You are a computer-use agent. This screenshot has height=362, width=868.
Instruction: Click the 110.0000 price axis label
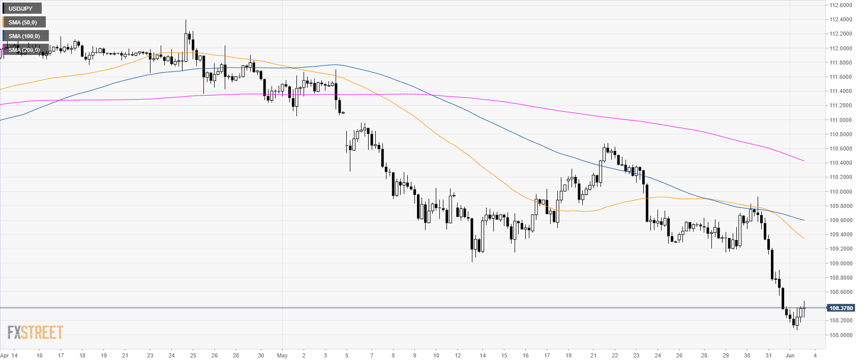841,192
